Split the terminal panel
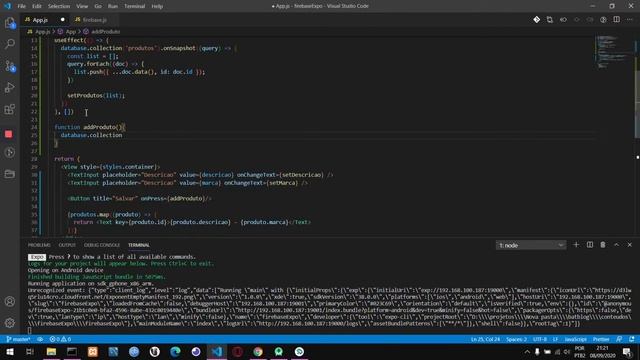 pyautogui.click(x=589, y=245)
